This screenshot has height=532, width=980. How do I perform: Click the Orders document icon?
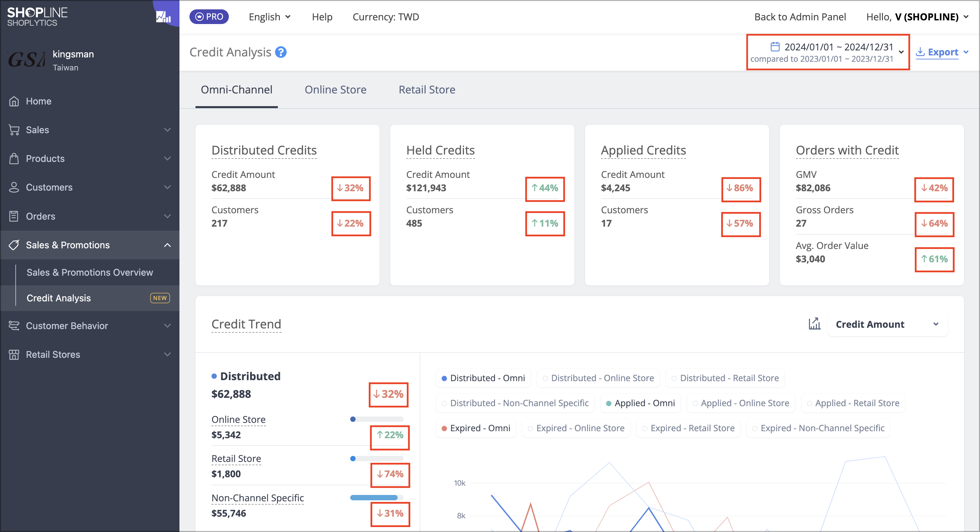[x=14, y=216]
